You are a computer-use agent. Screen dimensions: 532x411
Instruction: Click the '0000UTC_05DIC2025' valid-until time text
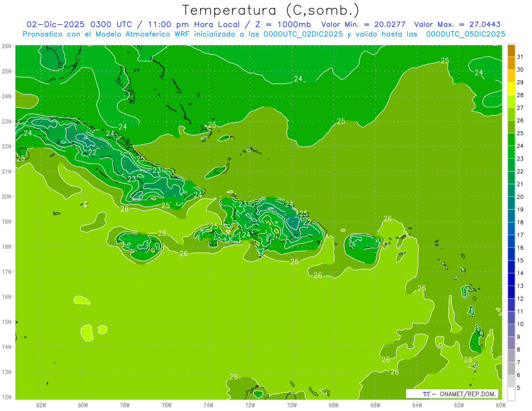click(465, 34)
